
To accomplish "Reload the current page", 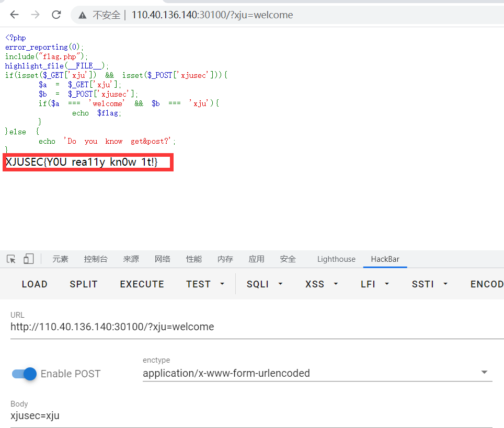I will tap(56, 15).
